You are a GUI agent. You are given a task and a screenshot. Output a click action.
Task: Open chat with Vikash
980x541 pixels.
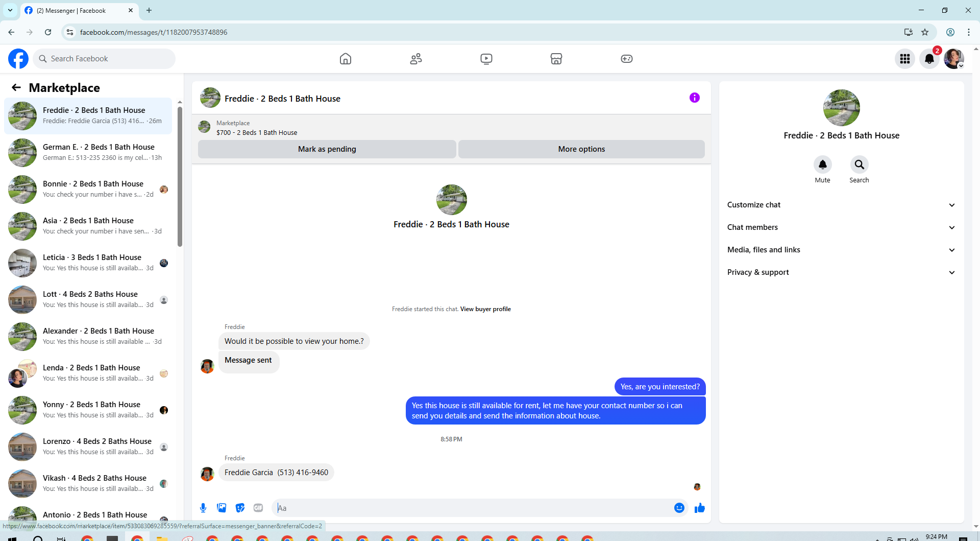tap(88, 484)
